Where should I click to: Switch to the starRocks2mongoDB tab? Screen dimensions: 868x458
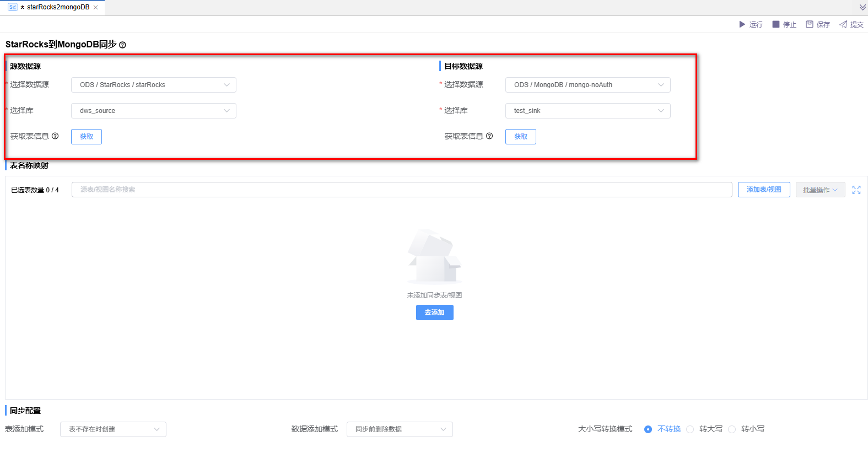[57, 8]
